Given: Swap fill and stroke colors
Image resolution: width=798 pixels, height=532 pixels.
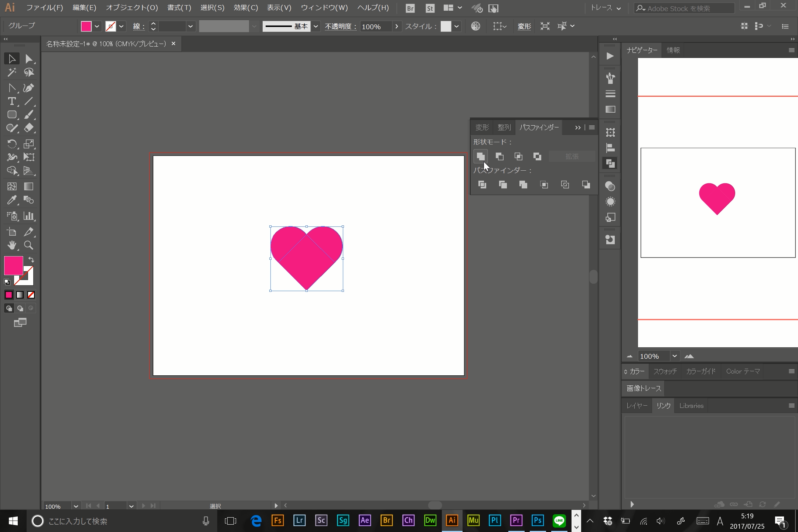Looking at the screenshot, I should click(31, 260).
